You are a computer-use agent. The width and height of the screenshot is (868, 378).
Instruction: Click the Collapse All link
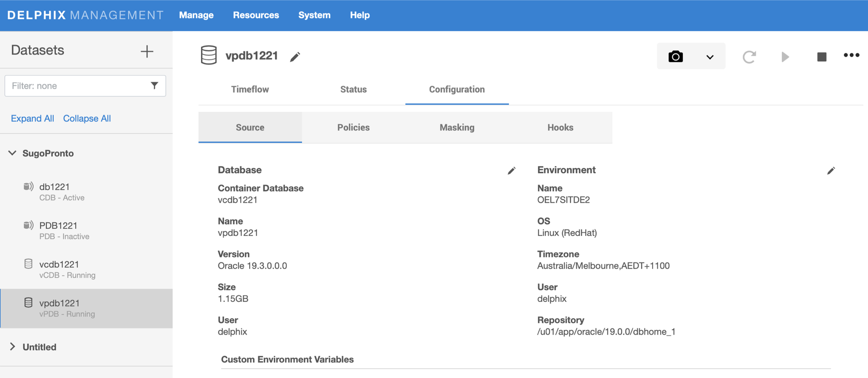pyautogui.click(x=87, y=118)
